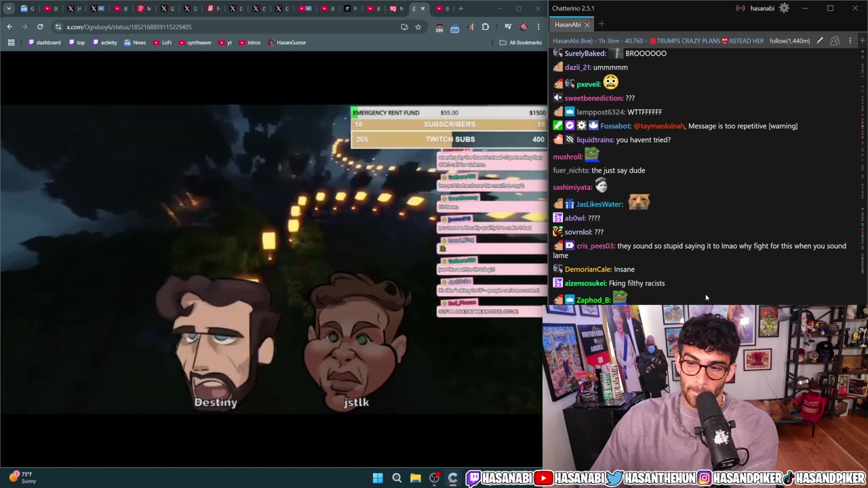Open the Chatterino split three-dot menu
This screenshot has width=868, height=488.
point(850,41)
